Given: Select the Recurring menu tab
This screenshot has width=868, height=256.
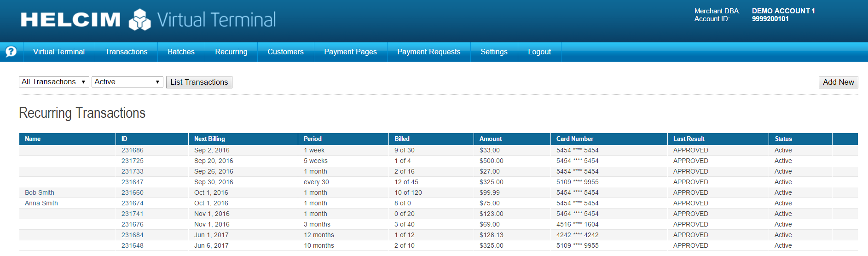Looking at the screenshot, I should point(231,52).
